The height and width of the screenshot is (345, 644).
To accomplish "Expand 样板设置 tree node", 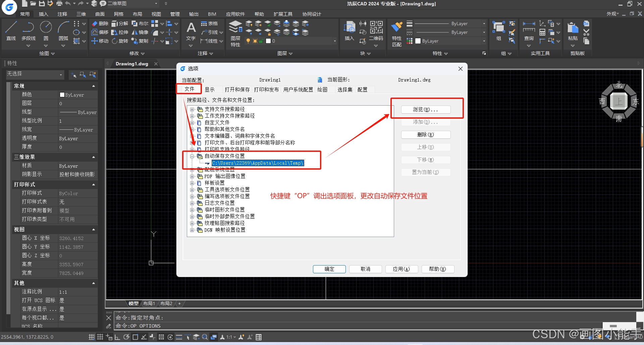I will point(192,183).
